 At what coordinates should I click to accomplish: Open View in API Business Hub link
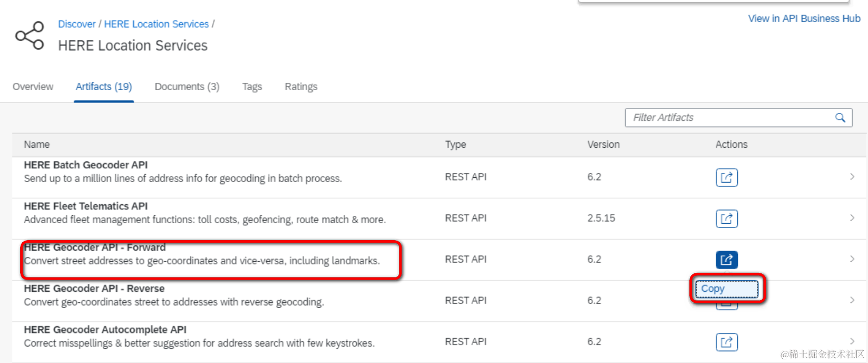(x=804, y=18)
